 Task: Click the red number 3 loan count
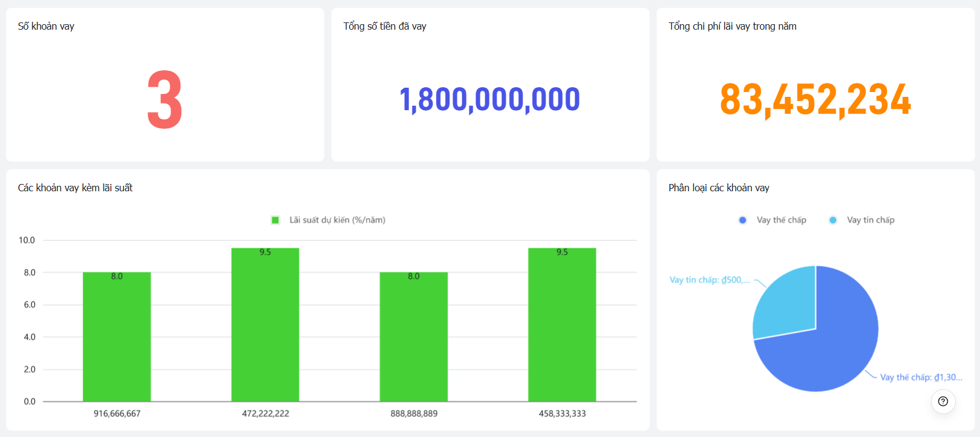165,99
